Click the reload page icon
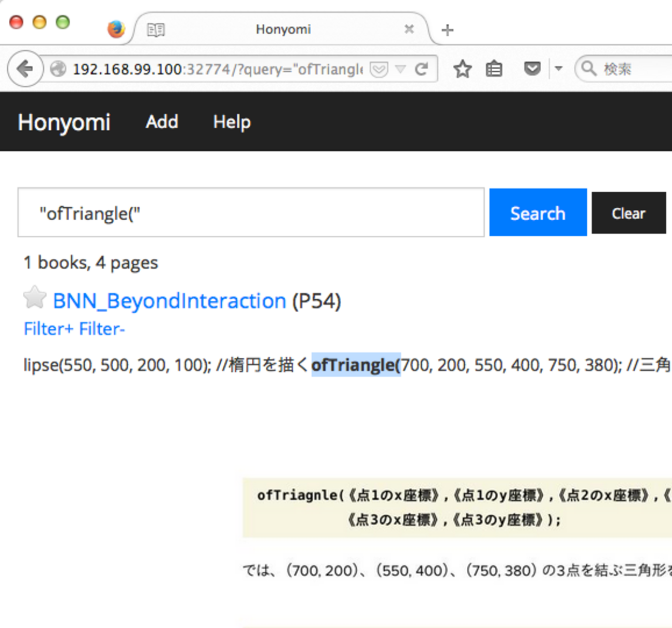 [422, 69]
